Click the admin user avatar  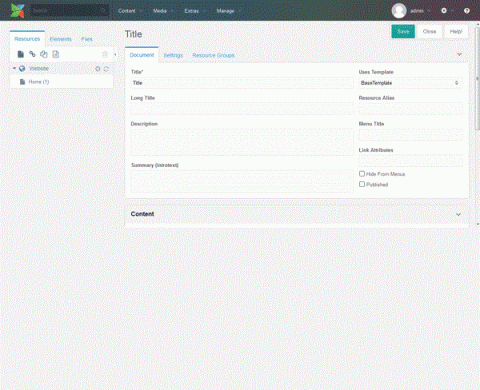tap(399, 11)
